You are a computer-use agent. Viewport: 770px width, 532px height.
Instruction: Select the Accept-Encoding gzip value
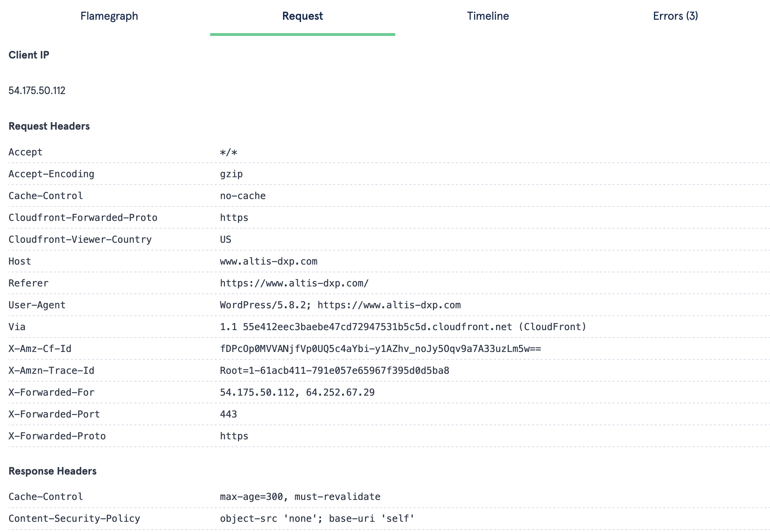point(231,174)
